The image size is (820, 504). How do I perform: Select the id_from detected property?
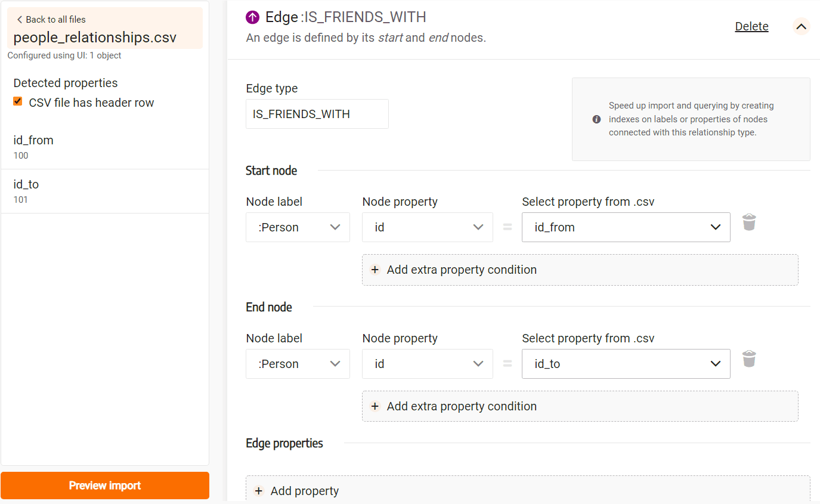point(105,147)
